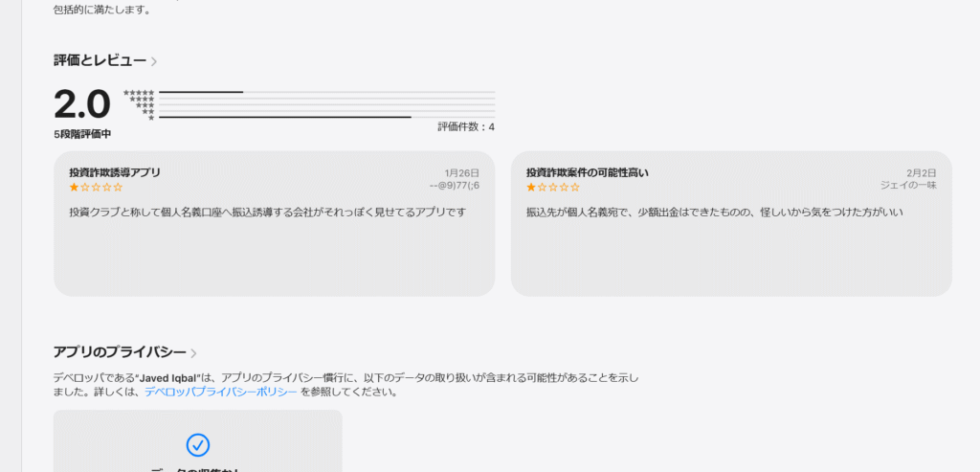980x472 pixels.
Task: Click review body starting 振込先が個人名義宛で
Action: point(715,213)
